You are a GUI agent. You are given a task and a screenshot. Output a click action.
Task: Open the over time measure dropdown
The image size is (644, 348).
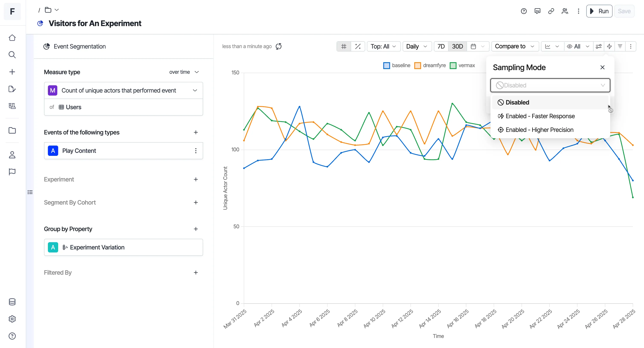184,72
